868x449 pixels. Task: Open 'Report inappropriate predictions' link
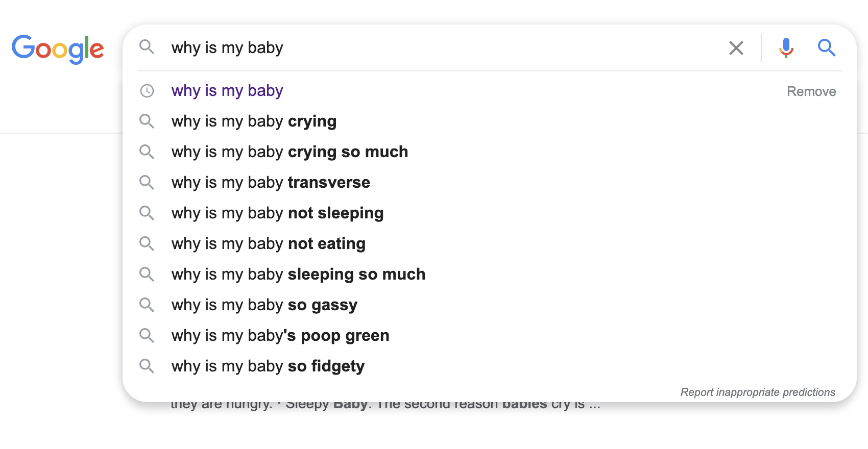tap(758, 392)
